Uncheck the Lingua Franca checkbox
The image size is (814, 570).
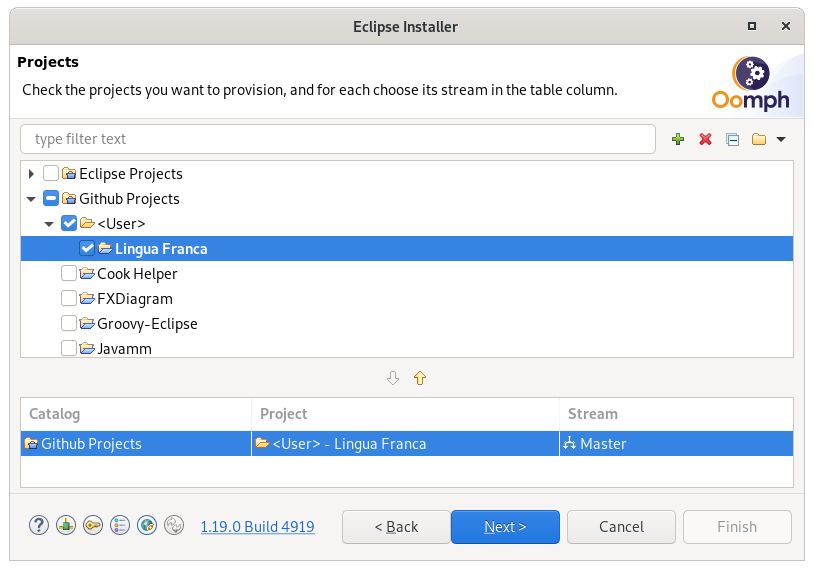[x=87, y=248]
